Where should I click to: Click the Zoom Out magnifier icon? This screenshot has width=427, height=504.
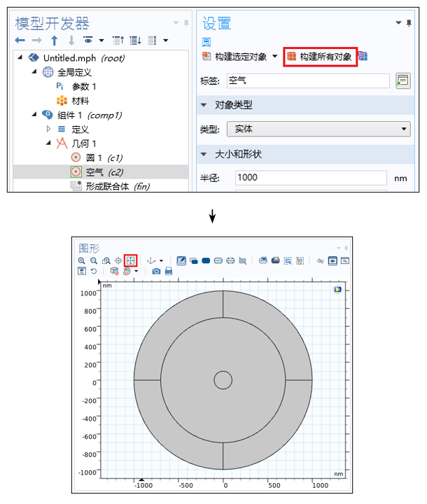pos(94,260)
